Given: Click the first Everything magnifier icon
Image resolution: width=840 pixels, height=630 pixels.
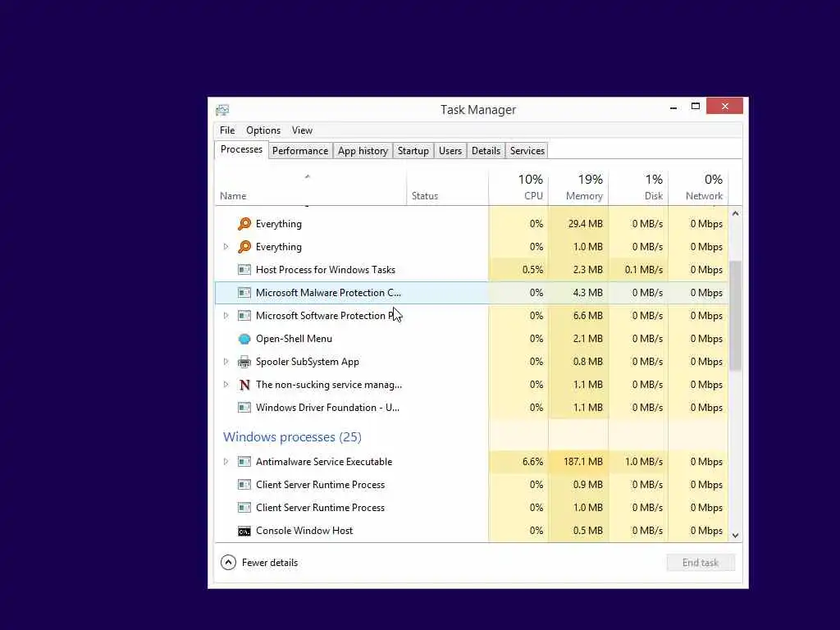Looking at the screenshot, I should pos(244,223).
